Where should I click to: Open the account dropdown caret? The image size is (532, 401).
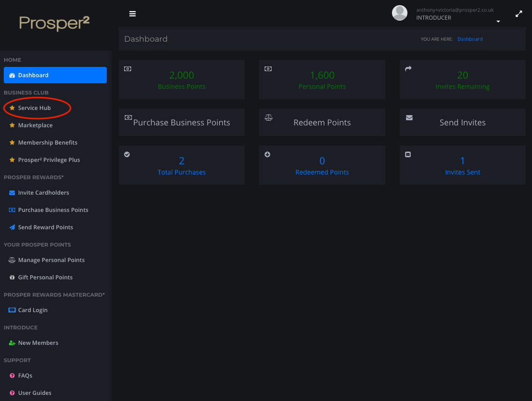click(x=498, y=22)
